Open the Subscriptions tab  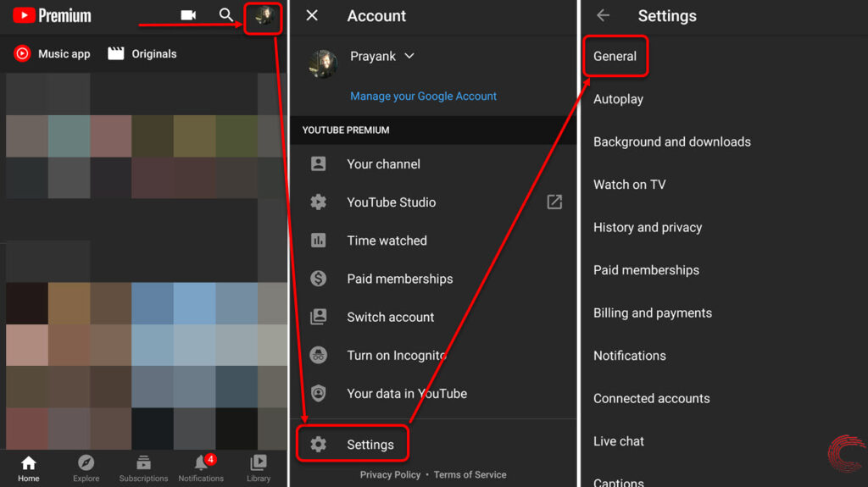coord(143,468)
